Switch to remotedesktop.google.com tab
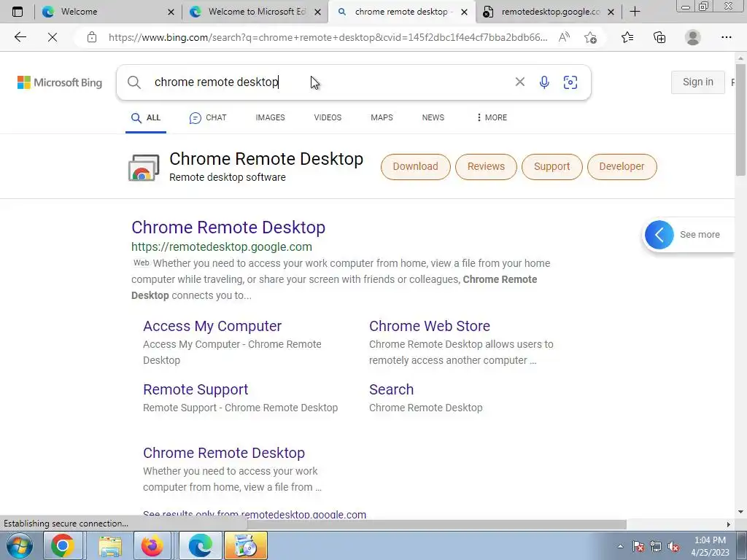 [549, 12]
